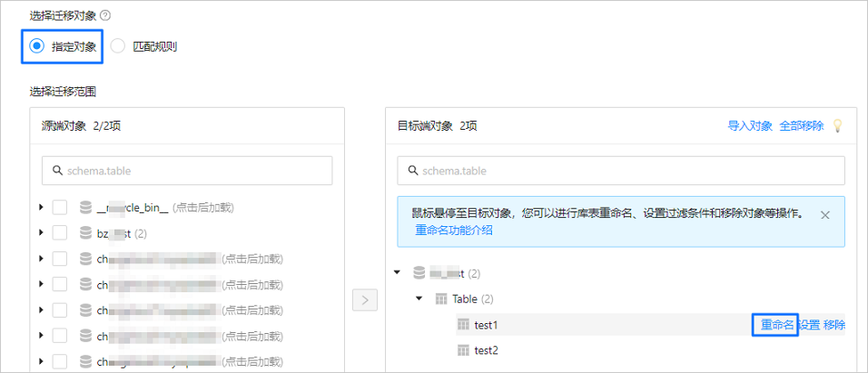Close the blue hint banner
Image resolution: width=868 pixels, height=373 pixels.
[824, 215]
